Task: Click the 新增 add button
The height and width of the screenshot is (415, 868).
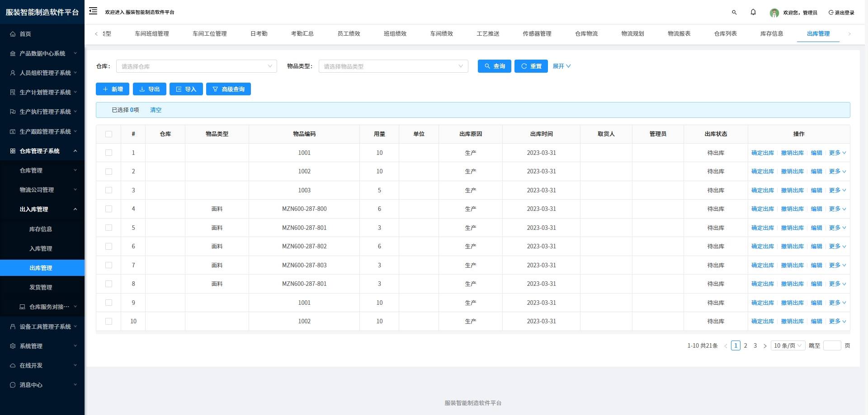Action: (113, 89)
